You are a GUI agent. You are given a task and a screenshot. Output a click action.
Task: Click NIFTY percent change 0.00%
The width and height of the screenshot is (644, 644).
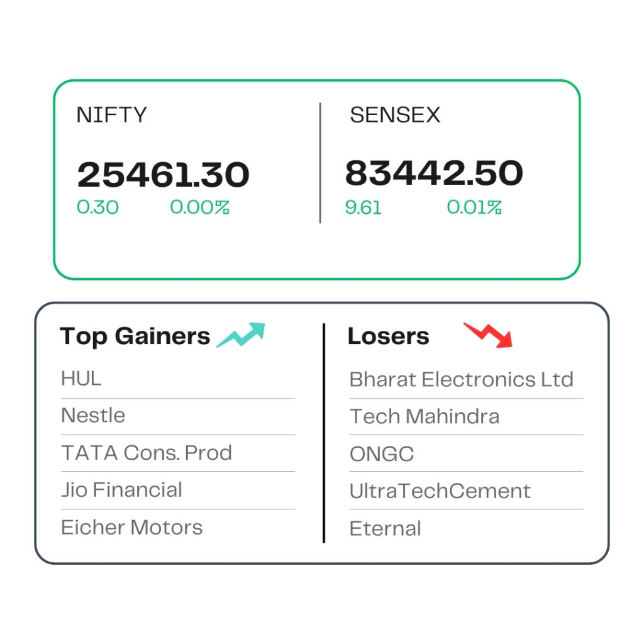(199, 207)
